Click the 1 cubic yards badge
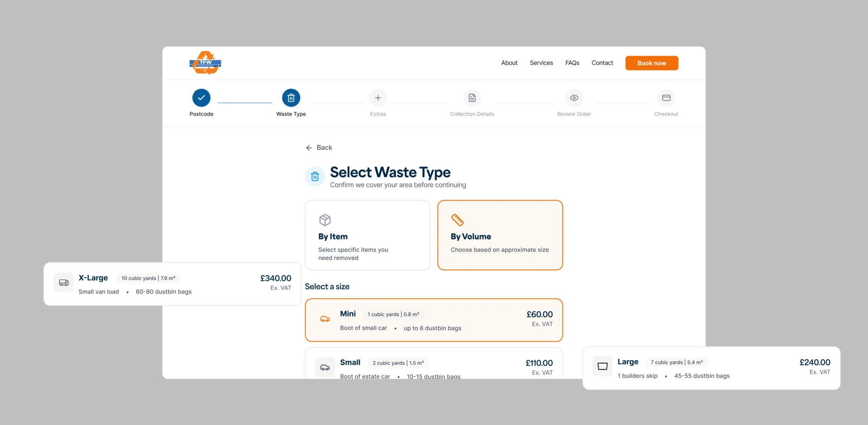Screen dimensions: 868x425 pos(393,314)
